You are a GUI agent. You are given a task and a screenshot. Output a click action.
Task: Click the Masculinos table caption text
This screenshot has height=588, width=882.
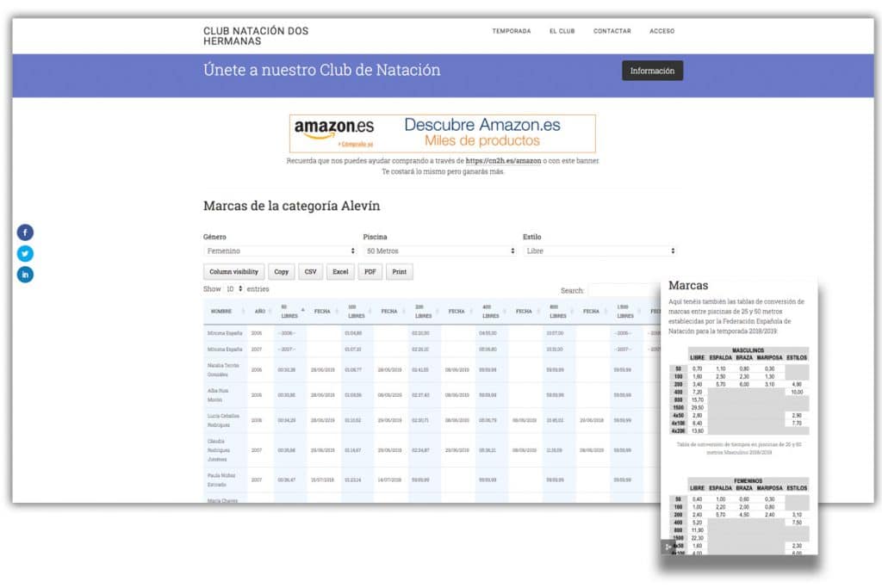(x=739, y=448)
